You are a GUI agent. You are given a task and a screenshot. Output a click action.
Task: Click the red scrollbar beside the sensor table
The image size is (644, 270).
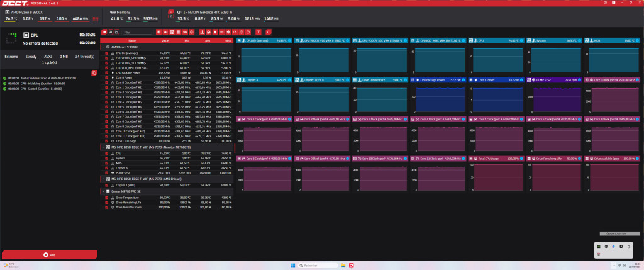point(235,147)
